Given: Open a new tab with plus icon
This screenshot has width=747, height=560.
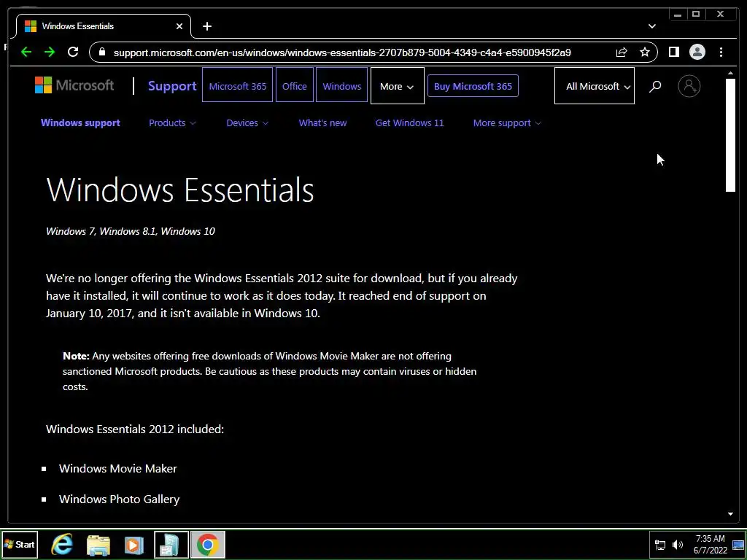Looking at the screenshot, I should pos(206,26).
